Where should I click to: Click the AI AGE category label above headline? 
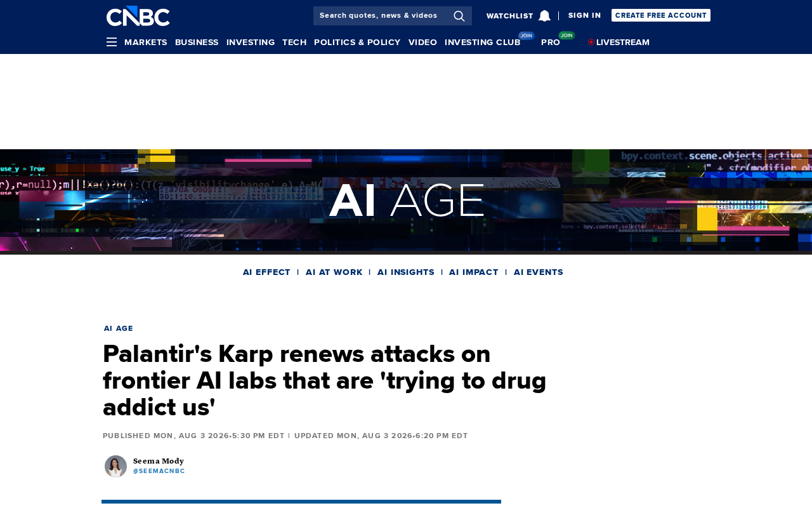pyautogui.click(x=119, y=328)
